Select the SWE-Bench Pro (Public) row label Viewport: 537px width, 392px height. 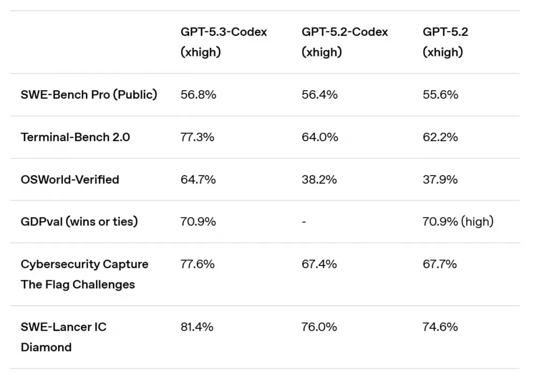(89, 95)
